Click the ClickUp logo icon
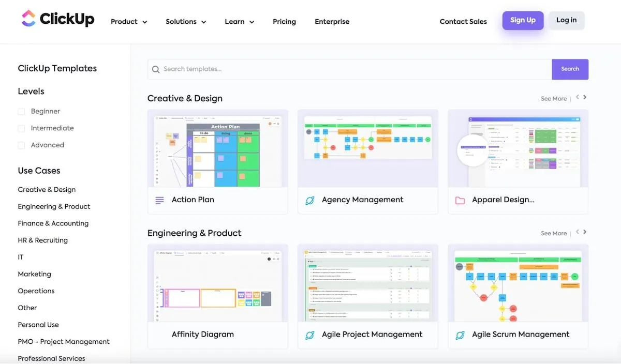The height and width of the screenshot is (364, 621). pos(28,19)
